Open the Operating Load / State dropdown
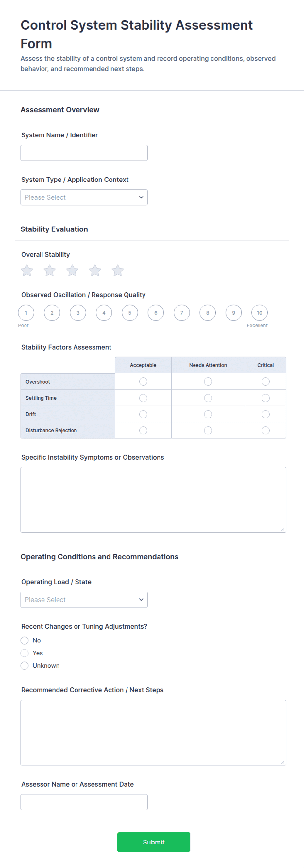Viewport: 304px width, 868px height. [84, 599]
